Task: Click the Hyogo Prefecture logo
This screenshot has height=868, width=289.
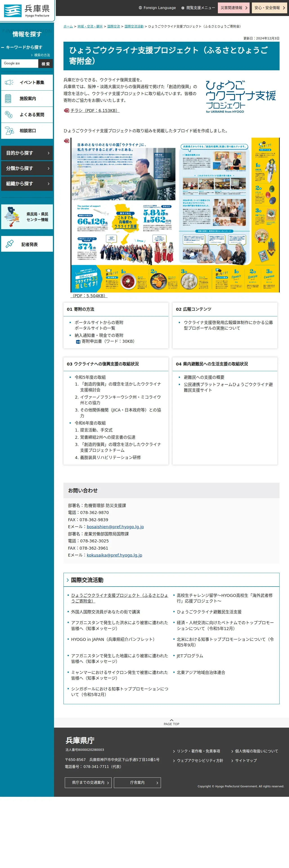Action: coord(27,11)
